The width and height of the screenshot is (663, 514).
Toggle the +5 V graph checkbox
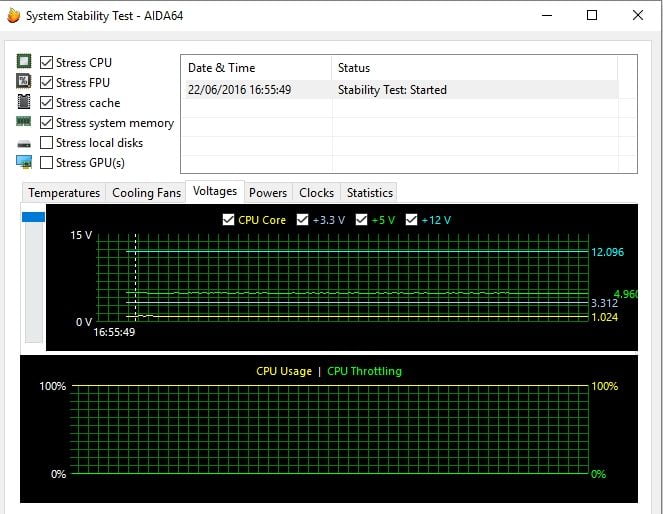coord(361,220)
